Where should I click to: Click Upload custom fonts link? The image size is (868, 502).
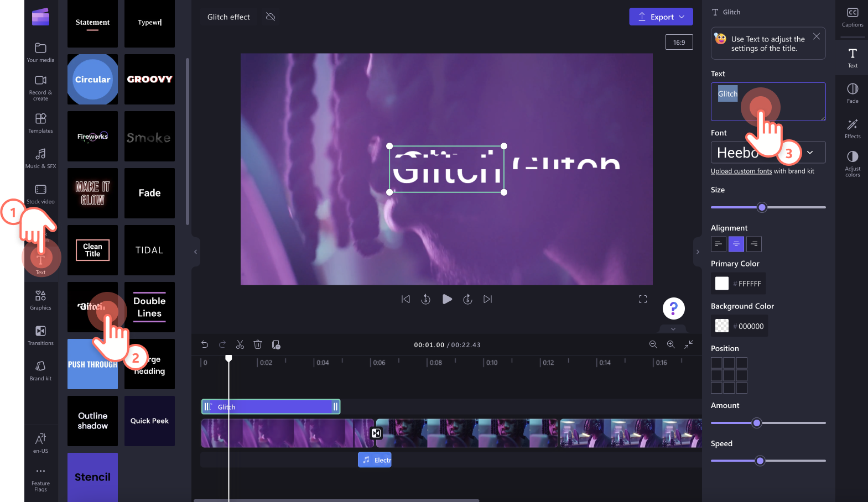pos(741,171)
